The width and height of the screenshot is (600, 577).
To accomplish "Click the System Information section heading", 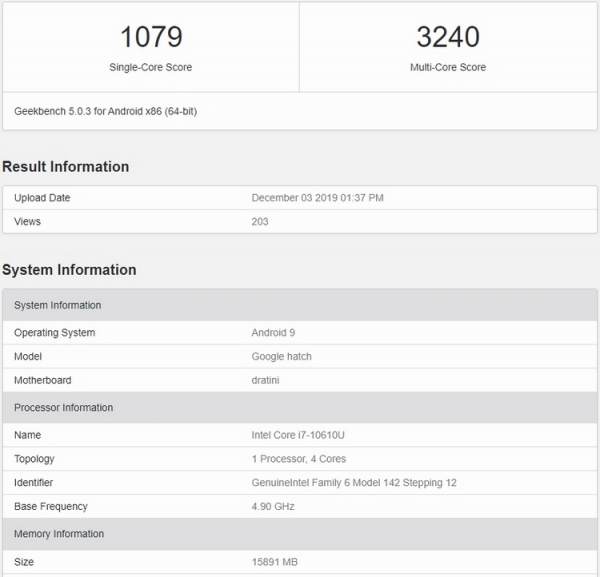I will point(69,270).
